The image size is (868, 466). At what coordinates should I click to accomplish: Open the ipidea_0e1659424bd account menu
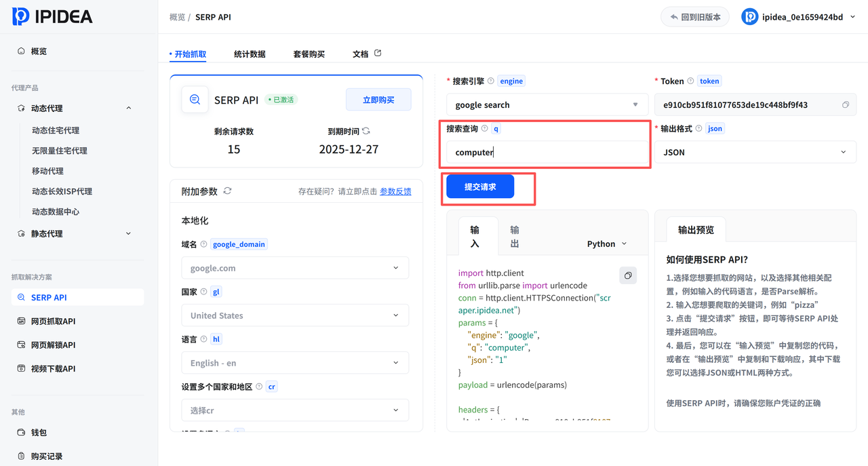click(799, 17)
